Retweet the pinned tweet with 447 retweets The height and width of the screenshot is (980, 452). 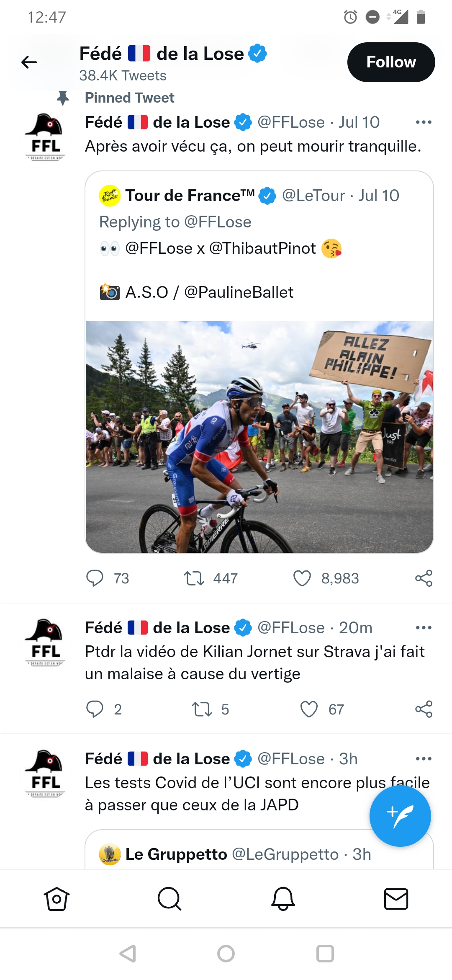(194, 578)
